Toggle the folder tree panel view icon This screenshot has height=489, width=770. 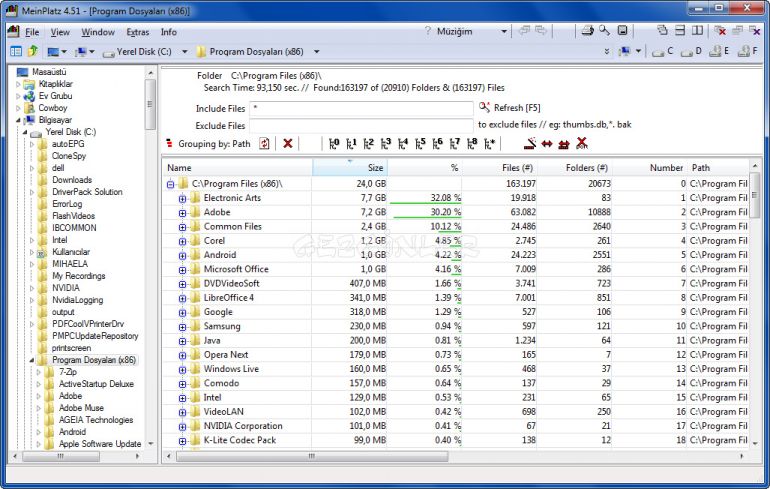click(x=16, y=51)
